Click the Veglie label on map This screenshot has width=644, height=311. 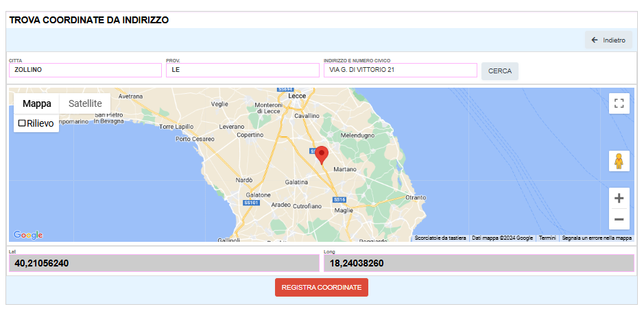(x=219, y=104)
